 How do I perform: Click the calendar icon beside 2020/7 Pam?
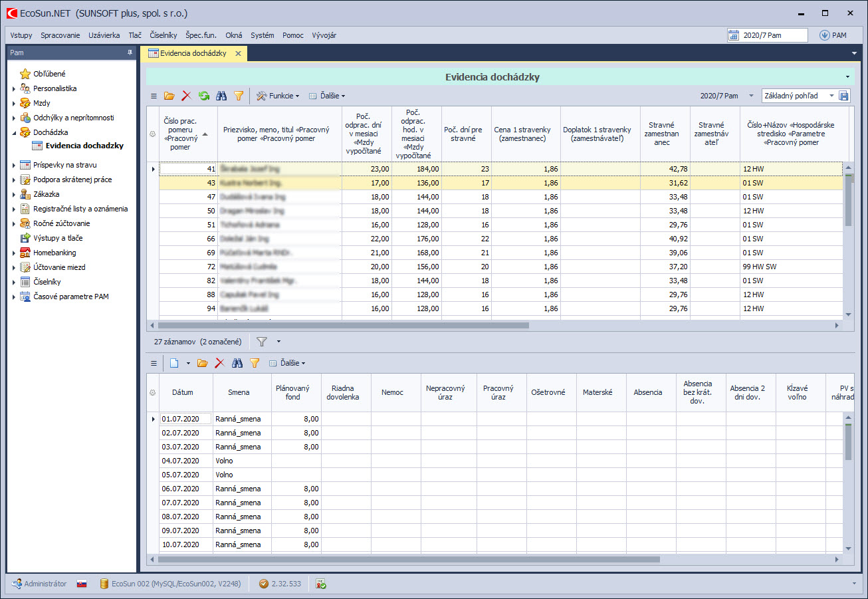pyautogui.click(x=734, y=35)
